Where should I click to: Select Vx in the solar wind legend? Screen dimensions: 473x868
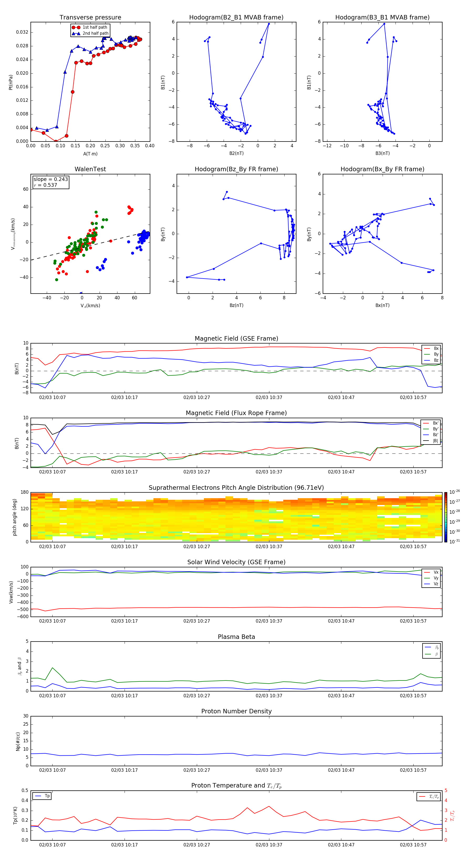(431, 572)
